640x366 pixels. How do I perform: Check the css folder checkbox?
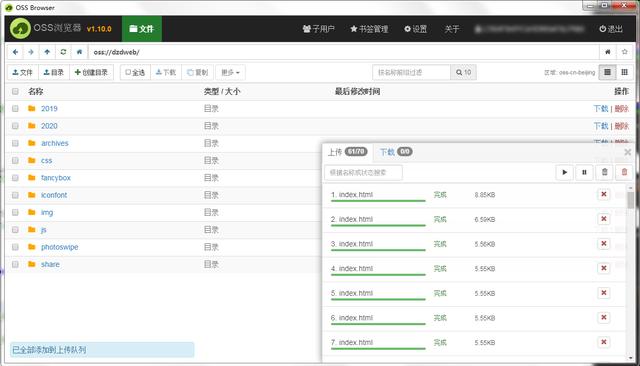point(15,160)
